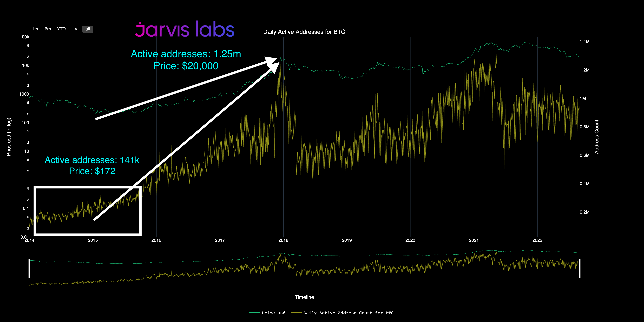Toggle 'Daily Active Address Count for BTC' legend

(x=348, y=313)
